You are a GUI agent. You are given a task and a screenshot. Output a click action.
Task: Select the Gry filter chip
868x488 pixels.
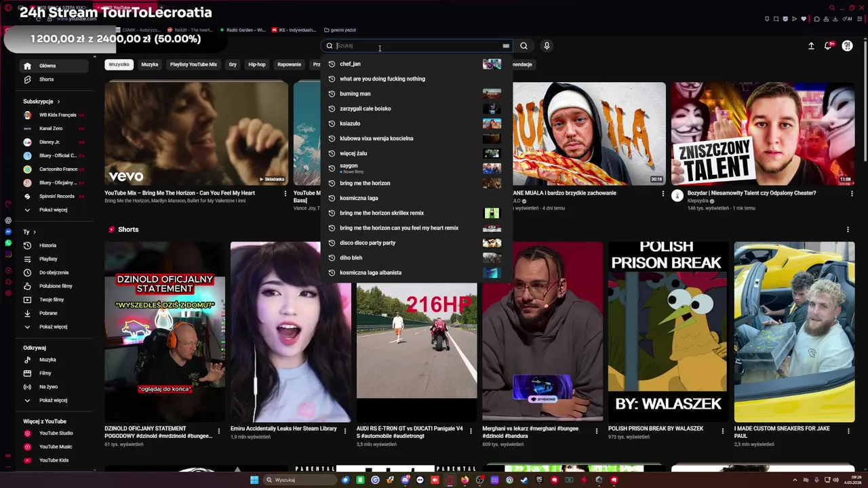click(233, 64)
